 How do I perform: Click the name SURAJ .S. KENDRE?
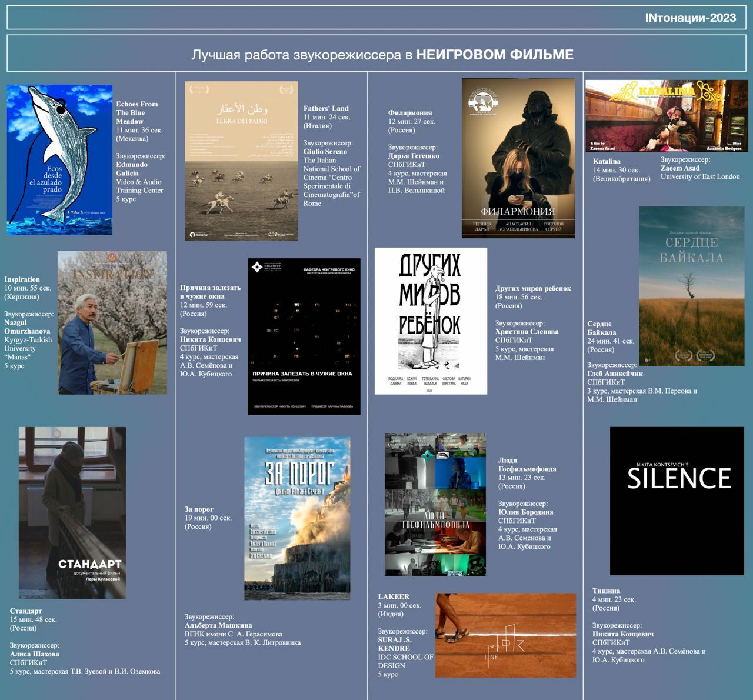(395, 644)
